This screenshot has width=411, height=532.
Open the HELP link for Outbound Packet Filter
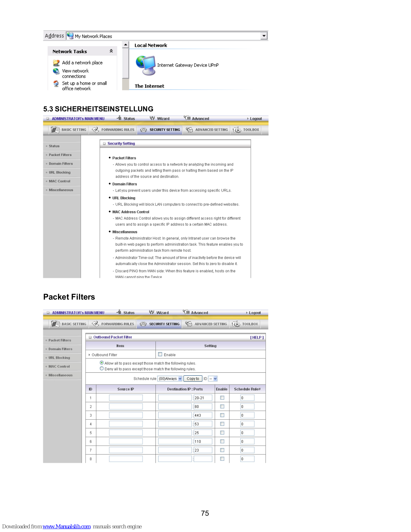click(x=257, y=337)
